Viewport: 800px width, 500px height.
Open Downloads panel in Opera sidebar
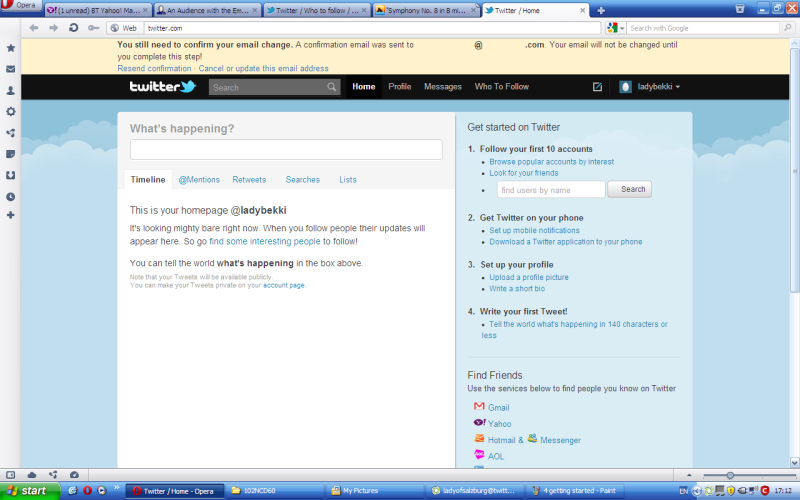point(10,175)
